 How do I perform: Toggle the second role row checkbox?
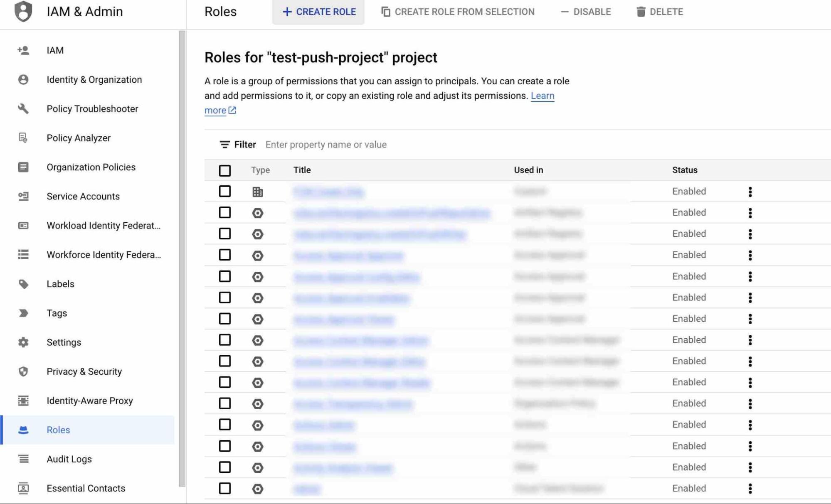pyautogui.click(x=224, y=212)
